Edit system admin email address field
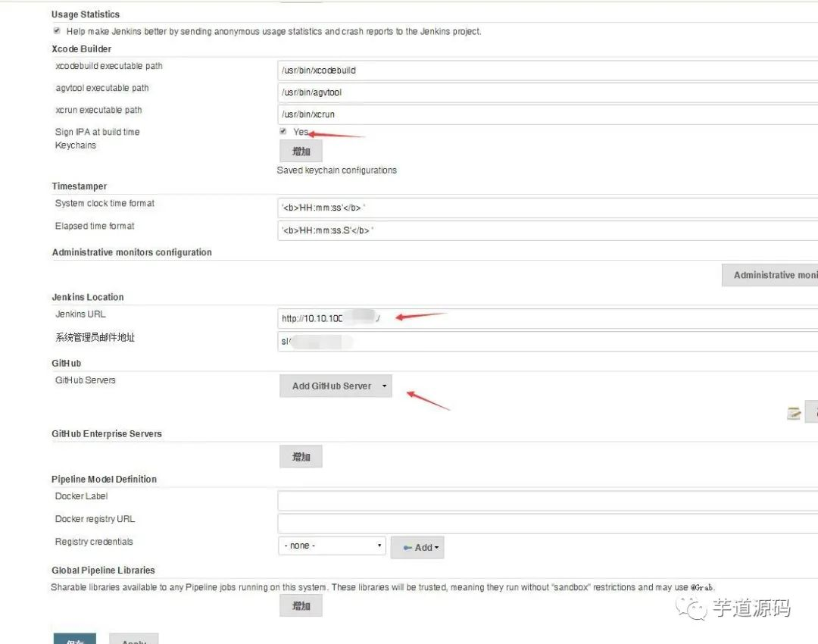This screenshot has height=644, width=818. click(548, 341)
